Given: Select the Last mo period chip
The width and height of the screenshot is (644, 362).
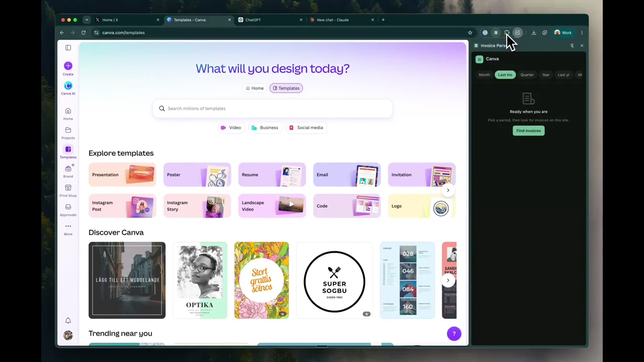Looking at the screenshot, I should [x=505, y=75].
